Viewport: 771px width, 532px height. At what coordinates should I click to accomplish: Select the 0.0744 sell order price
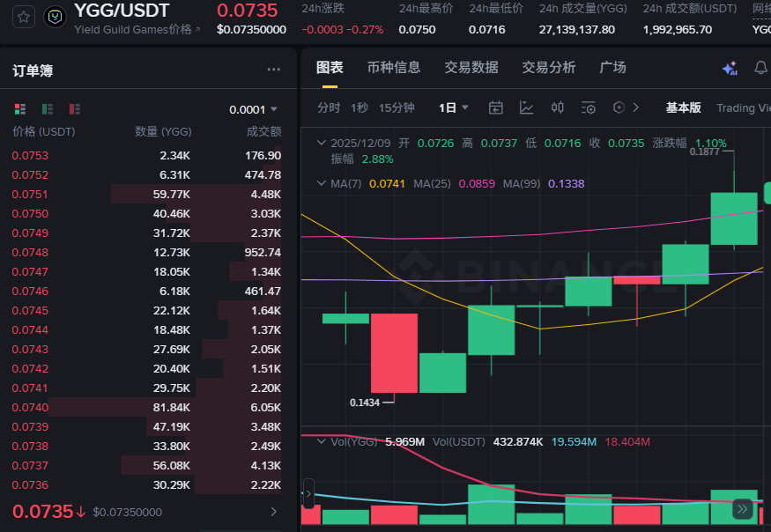point(30,330)
